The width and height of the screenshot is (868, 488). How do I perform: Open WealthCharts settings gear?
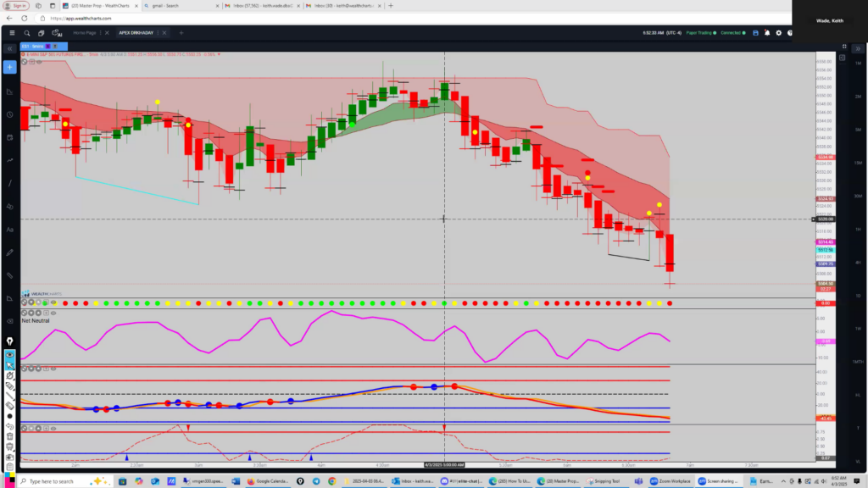(x=778, y=33)
